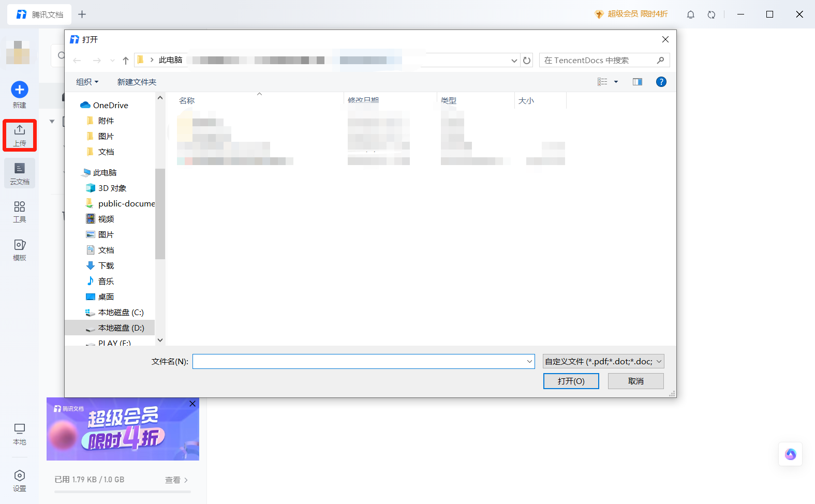Image resolution: width=815 pixels, height=504 pixels.
Task: Open the view options dropdown arrow
Action: (616, 82)
